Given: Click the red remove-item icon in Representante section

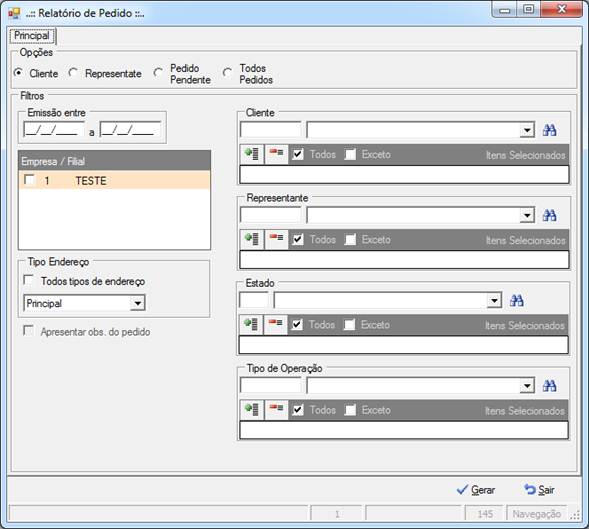Looking at the screenshot, I should (276, 239).
